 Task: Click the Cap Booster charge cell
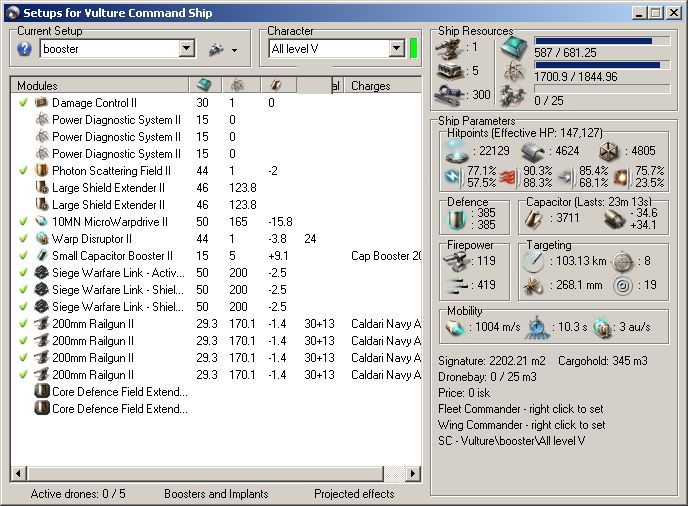click(385, 255)
